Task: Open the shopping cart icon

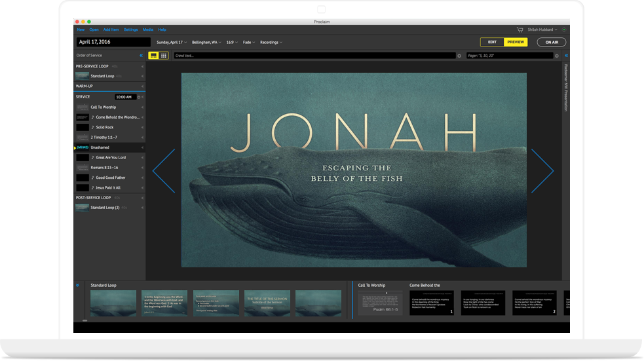Action: pyautogui.click(x=520, y=29)
